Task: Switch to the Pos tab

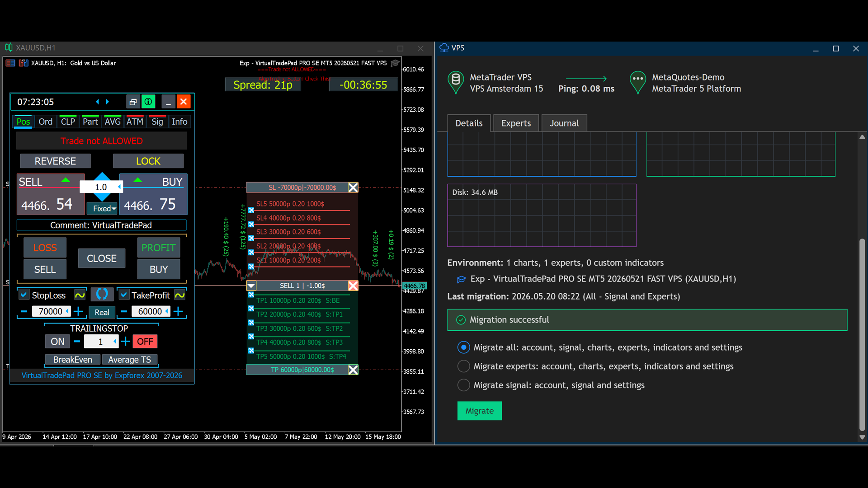Action: pos(23,122)
